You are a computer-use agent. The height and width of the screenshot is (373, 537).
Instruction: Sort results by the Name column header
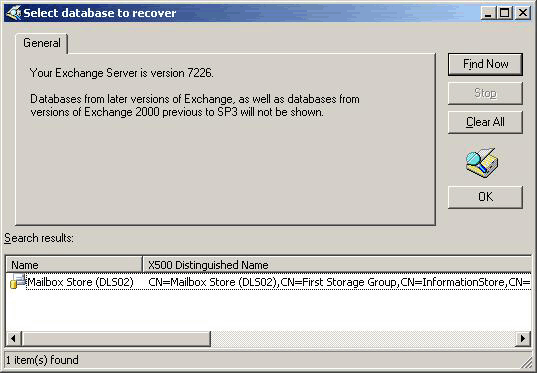74,265
